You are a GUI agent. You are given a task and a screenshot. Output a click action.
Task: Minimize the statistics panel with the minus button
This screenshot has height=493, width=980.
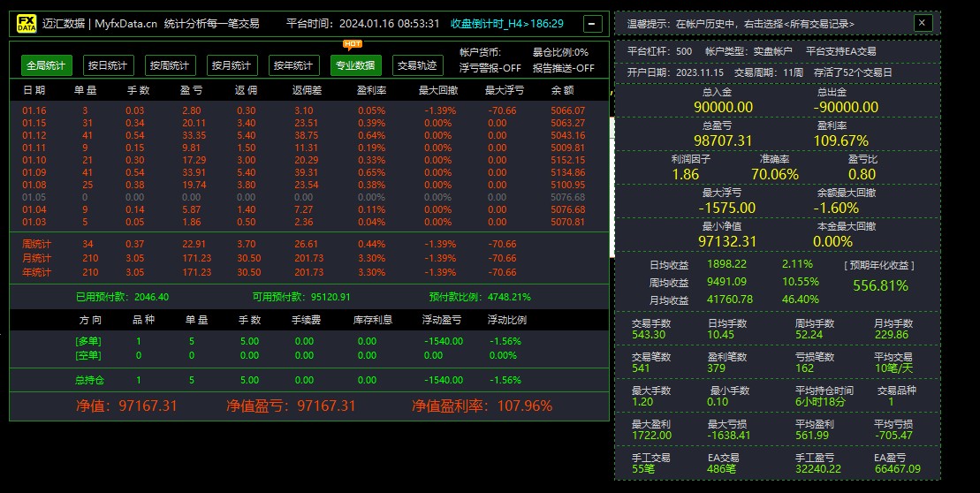(x=592, y=24)
